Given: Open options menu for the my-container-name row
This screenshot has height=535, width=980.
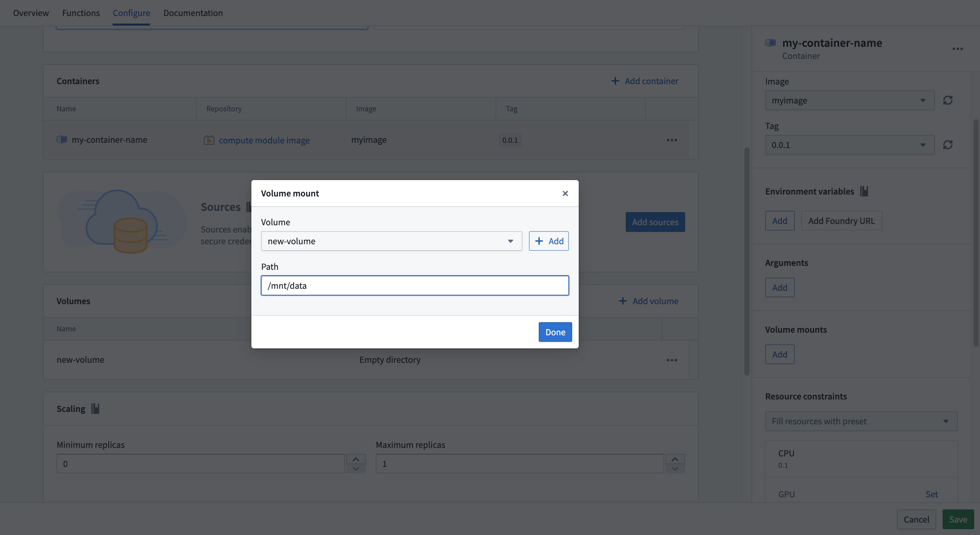Looking at the screenshot, I should click(671, 140).
